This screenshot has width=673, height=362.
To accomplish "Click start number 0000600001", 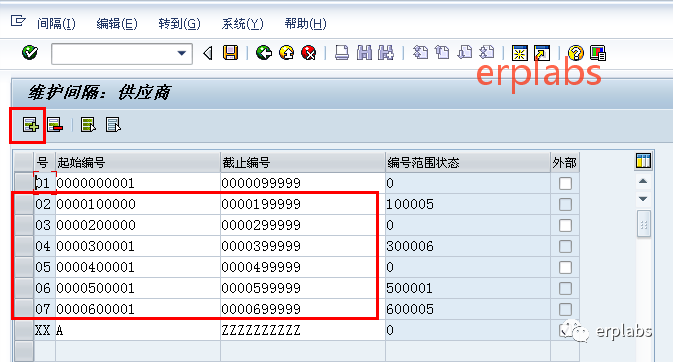I will coord(96,309).
